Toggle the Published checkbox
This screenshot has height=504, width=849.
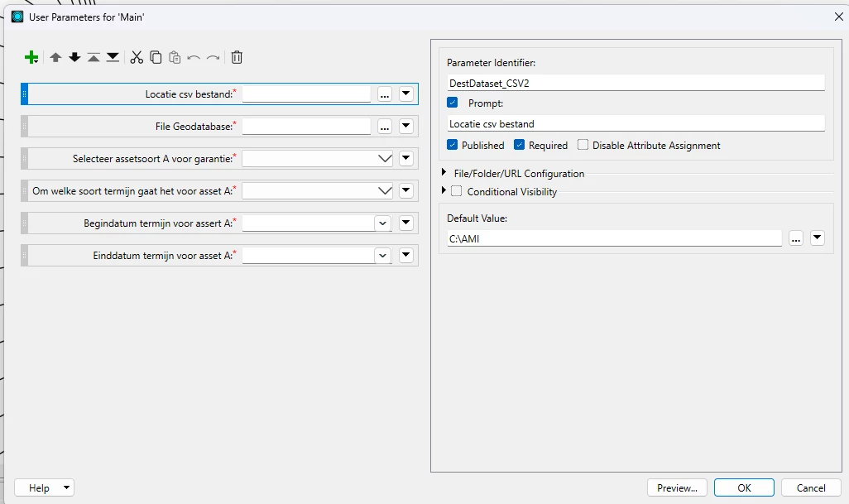(x=453, y=145)
